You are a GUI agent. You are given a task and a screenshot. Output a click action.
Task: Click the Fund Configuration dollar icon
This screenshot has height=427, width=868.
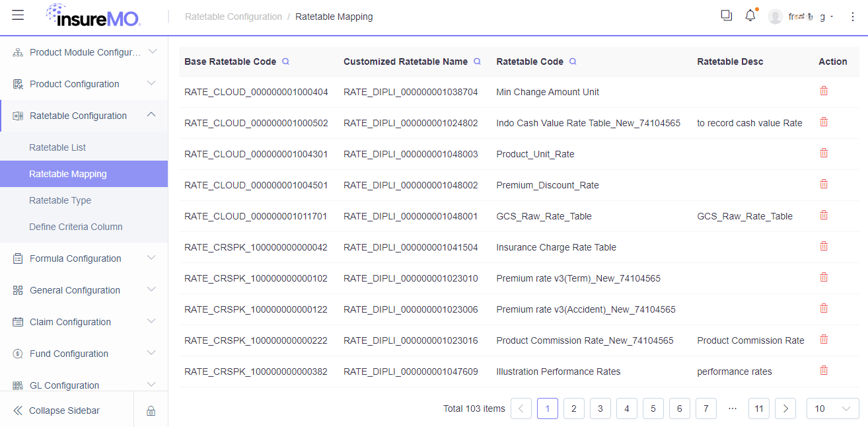(x=18, y=354)
